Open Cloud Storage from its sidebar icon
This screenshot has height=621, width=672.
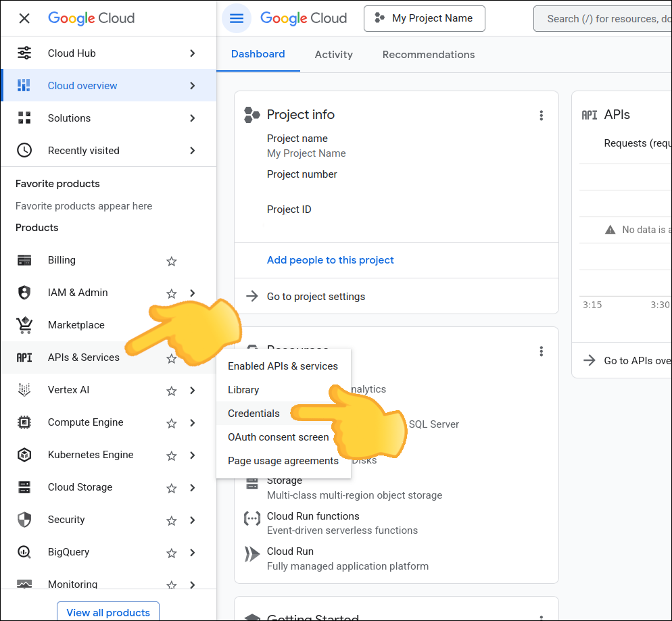tap(24, 487)
